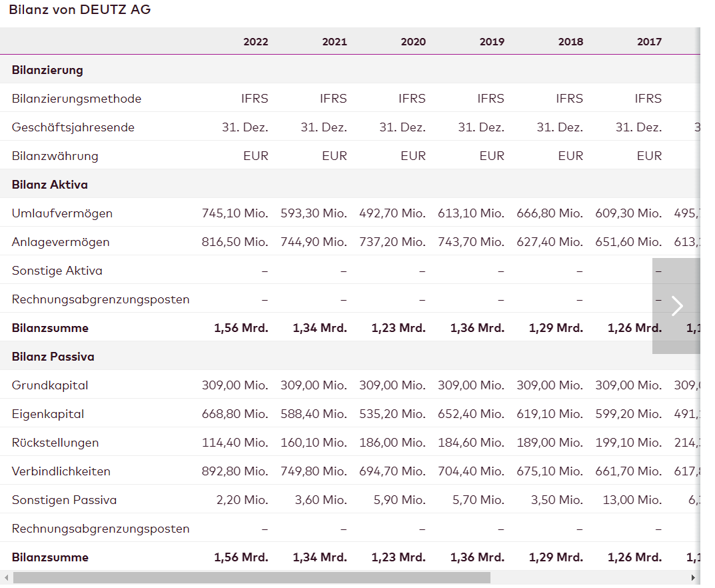Screen dimensions: 715x588
Task: Select the Bilanzierung section heading
Action: [x=47, y=70]
